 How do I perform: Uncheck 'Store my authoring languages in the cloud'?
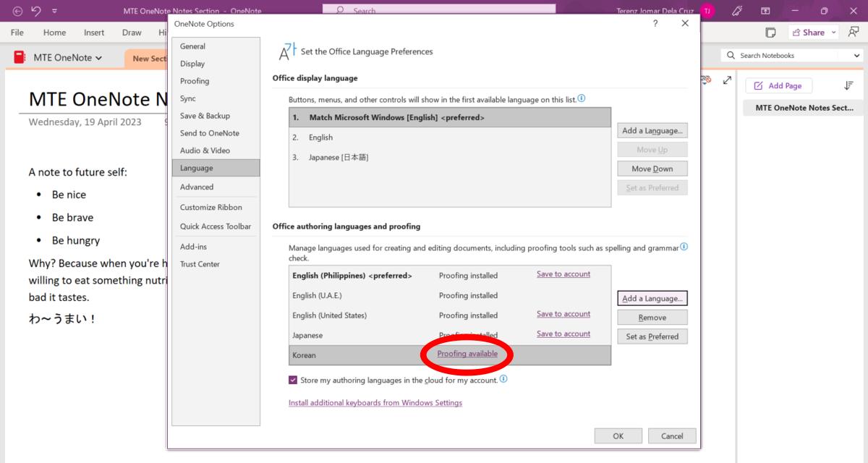point(293,379)
